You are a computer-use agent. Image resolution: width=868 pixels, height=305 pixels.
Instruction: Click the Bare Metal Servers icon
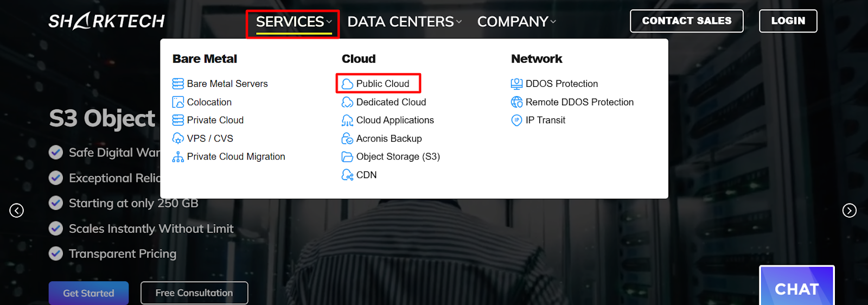(178, 84)
